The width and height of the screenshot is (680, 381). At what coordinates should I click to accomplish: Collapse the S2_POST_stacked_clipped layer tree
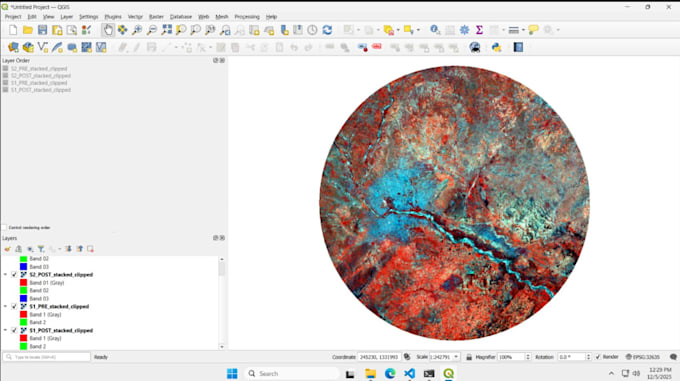(x=6, y=275)
